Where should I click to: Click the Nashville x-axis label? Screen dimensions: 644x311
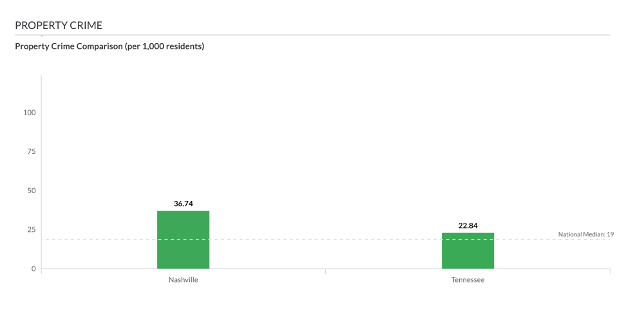pos(184,280)
